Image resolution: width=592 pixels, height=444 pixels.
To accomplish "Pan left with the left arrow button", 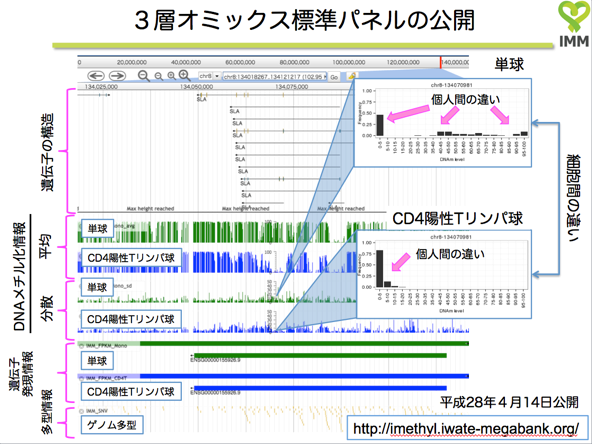I will (96, 76).
